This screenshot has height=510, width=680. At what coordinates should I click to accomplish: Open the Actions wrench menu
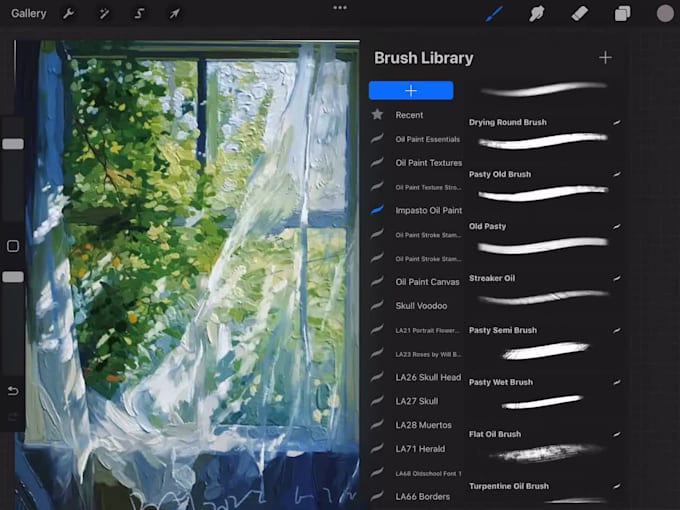[x=68, y=13]
